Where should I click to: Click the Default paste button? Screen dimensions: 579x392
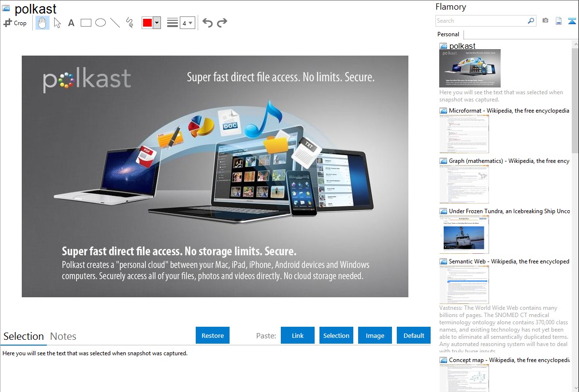tap(414, 335)
